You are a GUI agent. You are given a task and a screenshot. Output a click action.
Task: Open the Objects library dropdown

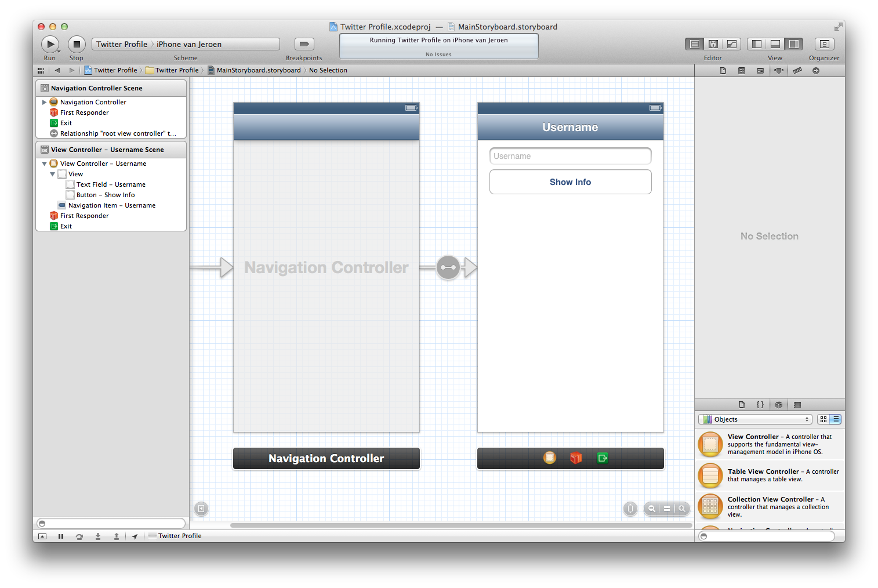coord(755,419)
